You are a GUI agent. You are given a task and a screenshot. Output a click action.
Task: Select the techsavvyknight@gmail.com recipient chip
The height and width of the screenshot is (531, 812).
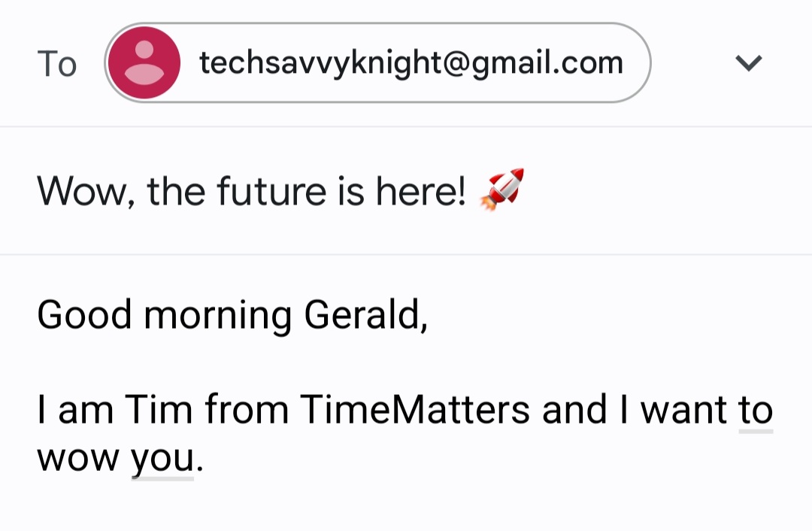[x=411, y=63]
